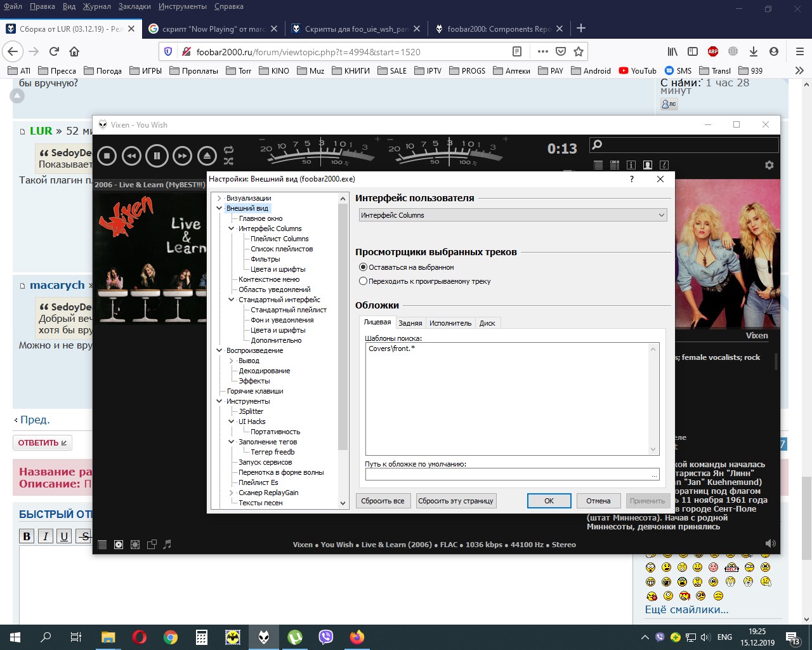This screenshot has width=812, height=650.
Task: Go to the Firefox home page
Action: (x=74, y=51)
